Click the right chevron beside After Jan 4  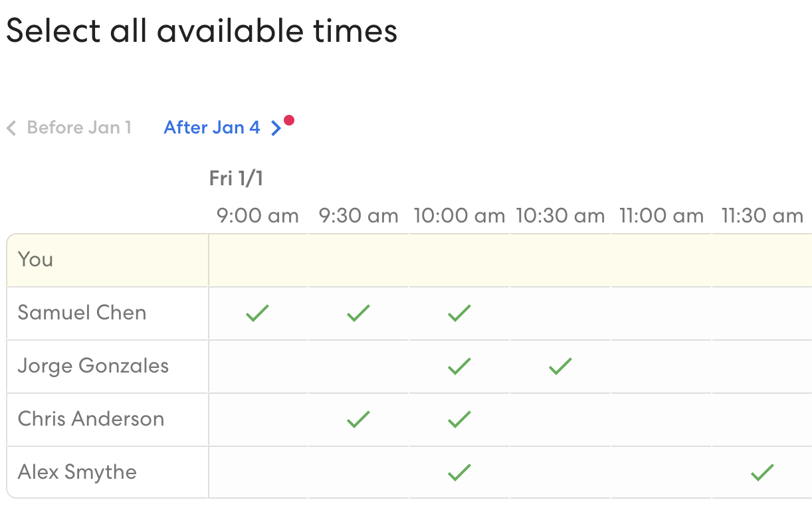coord(276,128)
